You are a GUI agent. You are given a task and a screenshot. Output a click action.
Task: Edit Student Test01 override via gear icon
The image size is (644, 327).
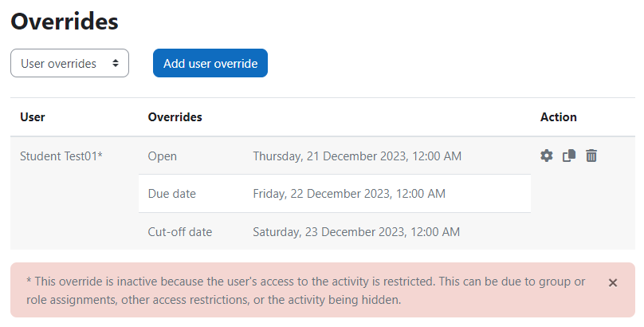[x=546, y=156]
